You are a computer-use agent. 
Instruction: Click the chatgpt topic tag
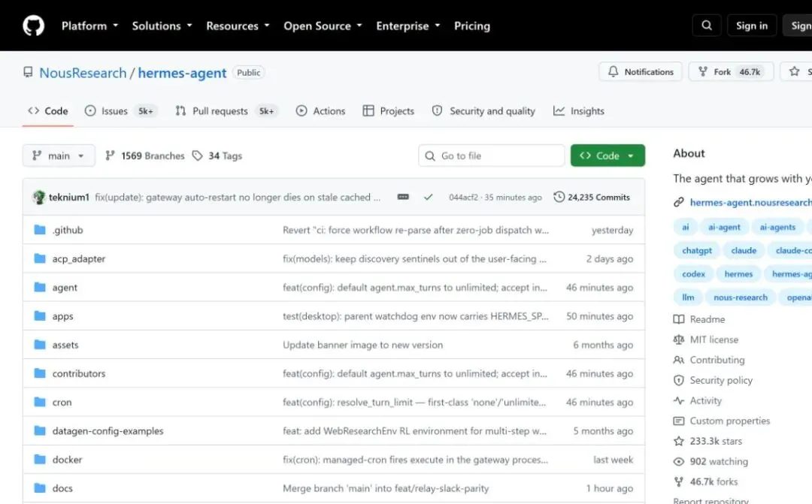point(696,250)
